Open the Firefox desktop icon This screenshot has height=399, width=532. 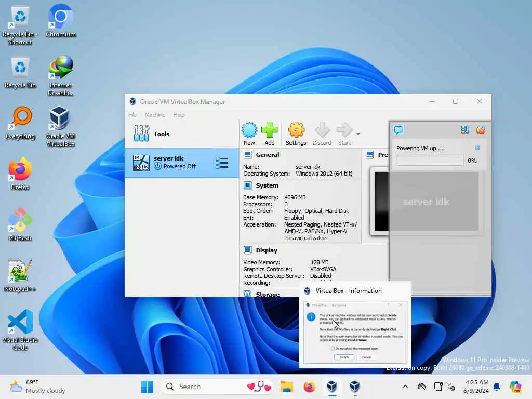point(20,174)
